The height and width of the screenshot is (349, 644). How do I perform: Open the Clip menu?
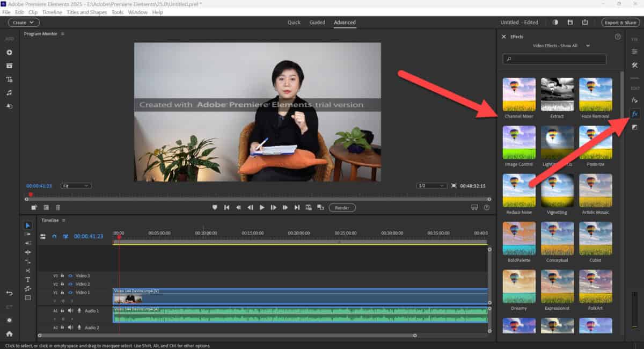point(33,12)
